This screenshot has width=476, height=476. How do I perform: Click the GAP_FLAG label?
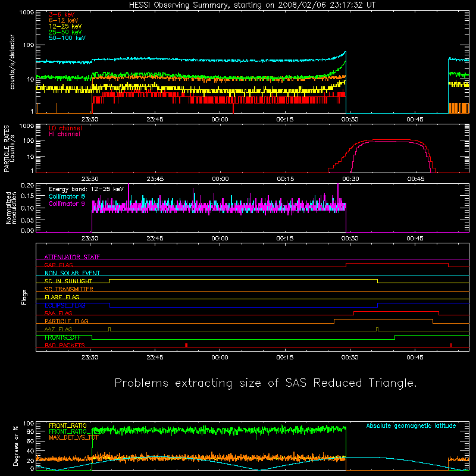[x=59, y=265]
